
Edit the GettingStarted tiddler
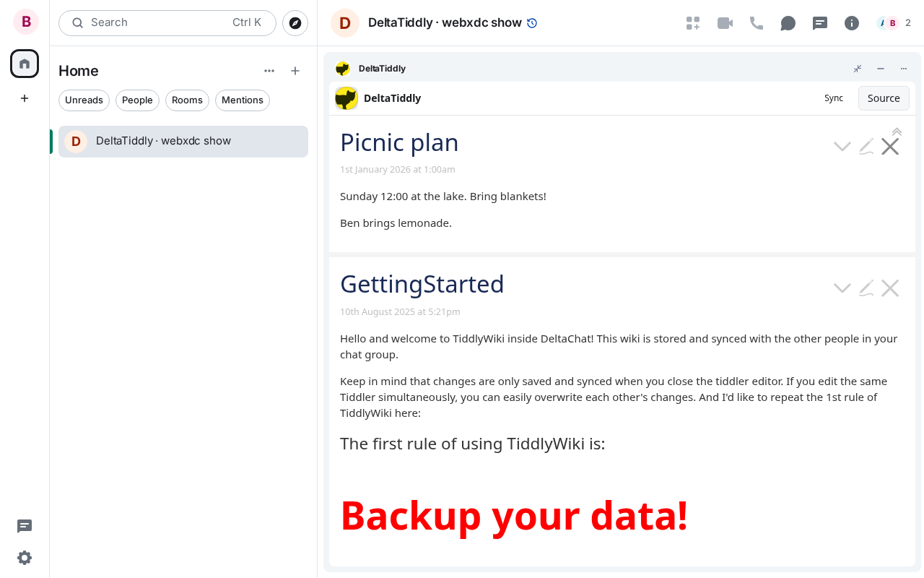coord(866,288)
